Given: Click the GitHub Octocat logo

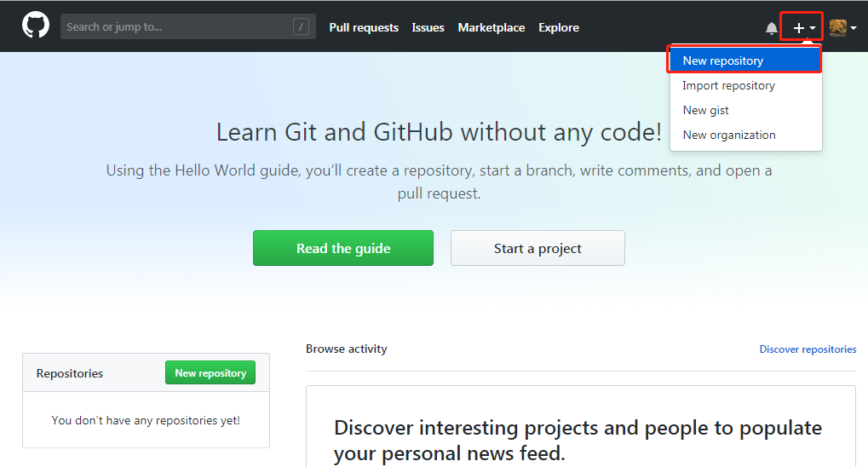Looking at the screenshot, I should point(36,26).
